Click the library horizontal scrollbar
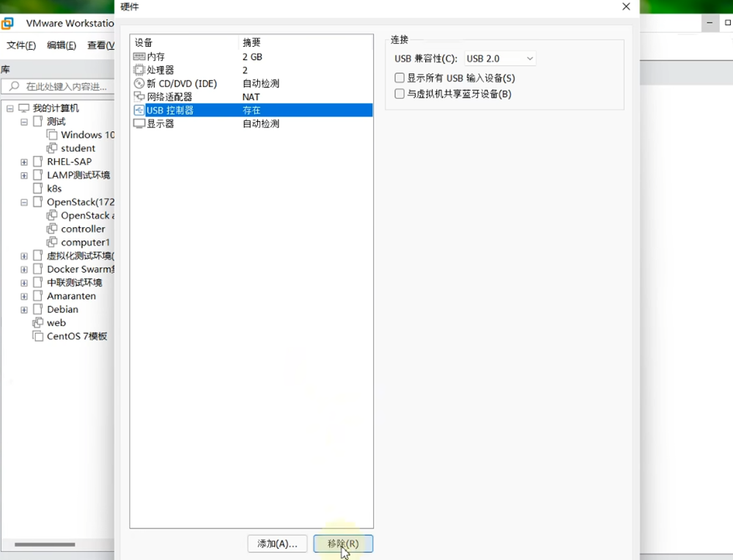The width and height of the screenshot is (733, 560). (x=45, y=544)
